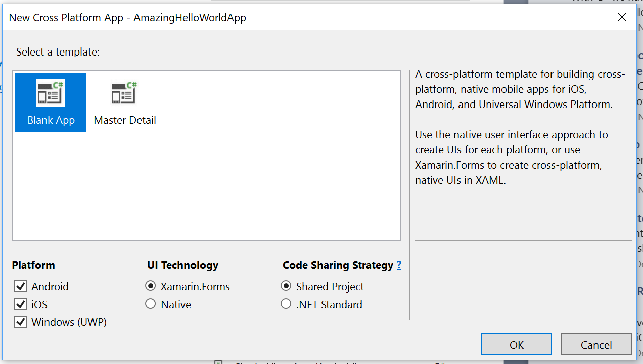Viewport: 643px width, 364px height.
Task: Uncheck the Android platform checkbox
Action: 20,286
